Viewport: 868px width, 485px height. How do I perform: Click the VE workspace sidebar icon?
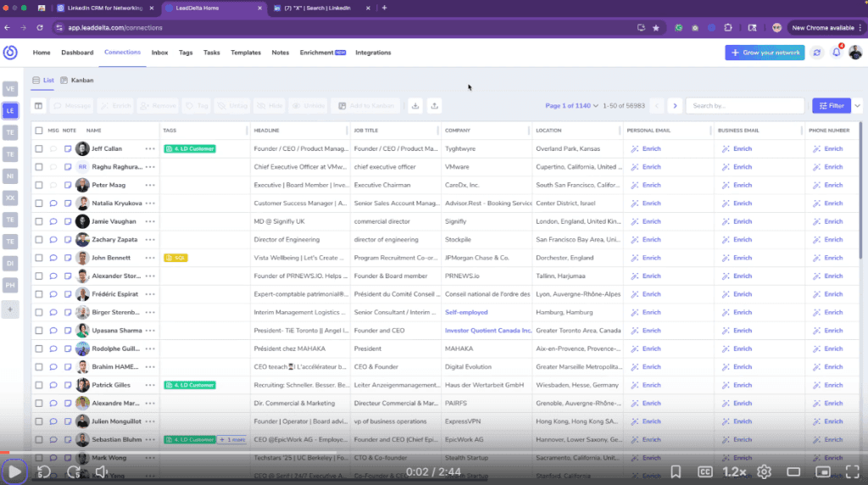(x=10, y=88)
